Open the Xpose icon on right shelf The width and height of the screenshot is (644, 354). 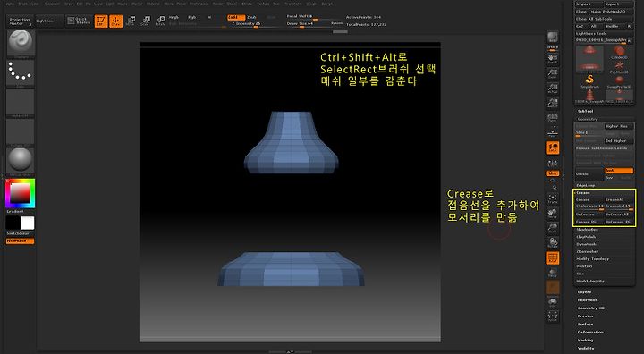(553, 316)
